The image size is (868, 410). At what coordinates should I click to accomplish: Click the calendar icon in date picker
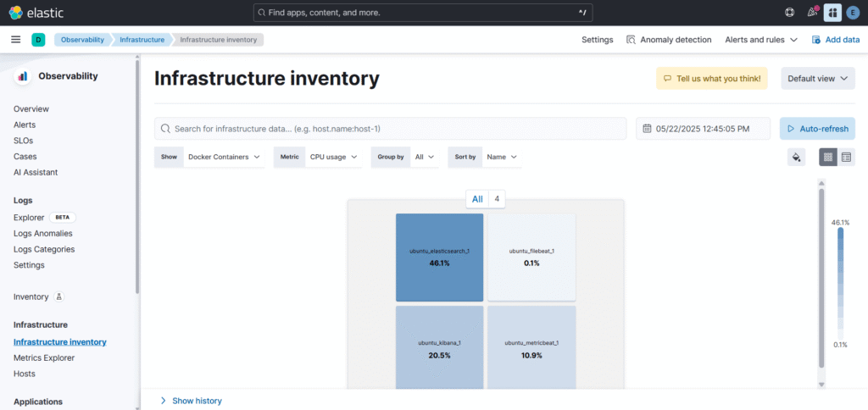(647, 129)
